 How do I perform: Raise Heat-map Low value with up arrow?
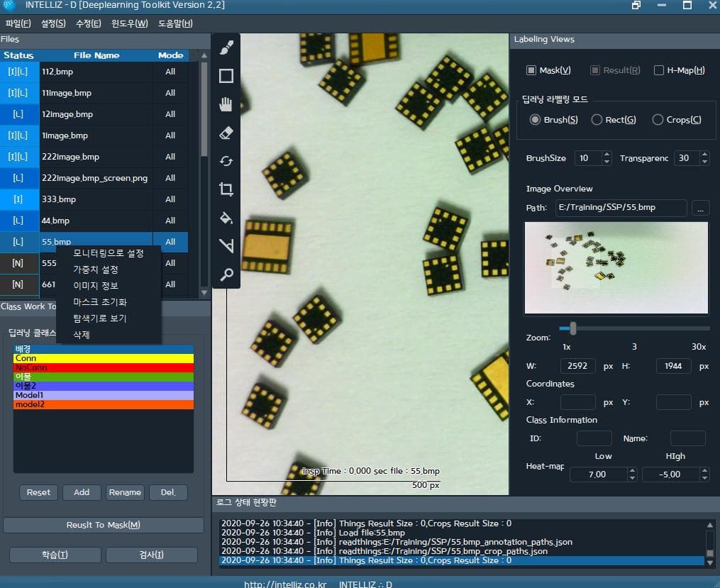[632, 471]
